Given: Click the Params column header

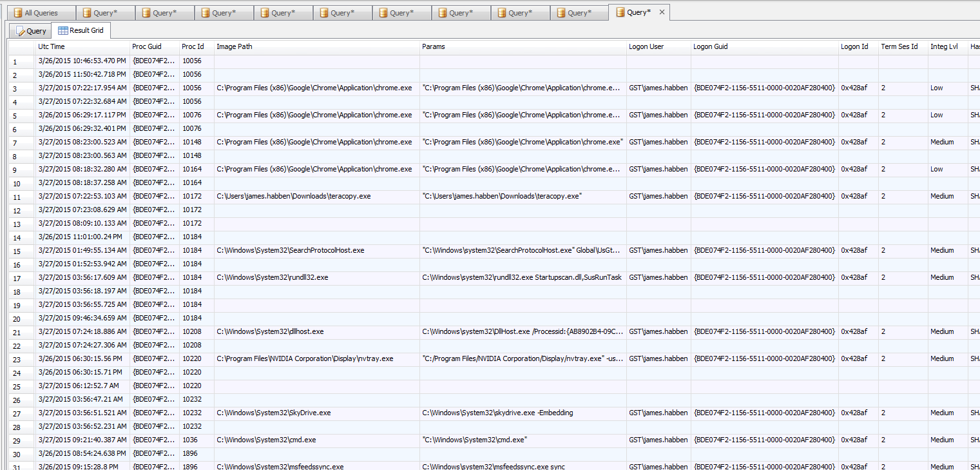Looking at the screenshot, I should coord(523,46).
